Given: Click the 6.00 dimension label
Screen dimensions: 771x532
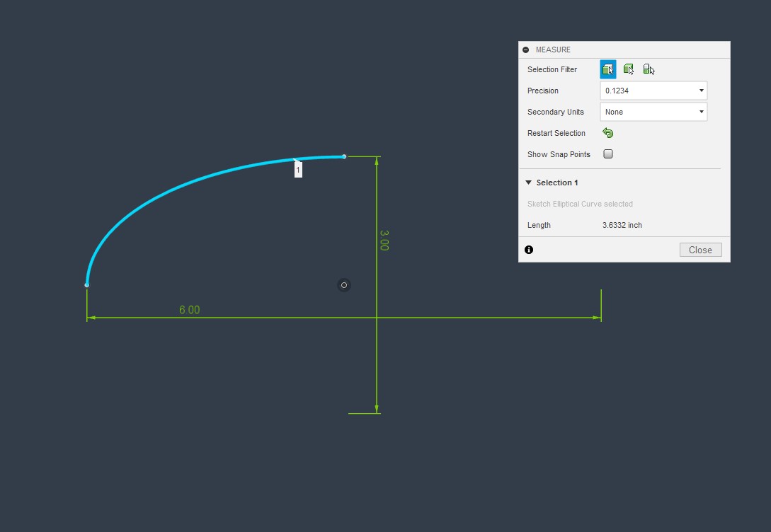Looking at the screenshot, I should (188, 309).
